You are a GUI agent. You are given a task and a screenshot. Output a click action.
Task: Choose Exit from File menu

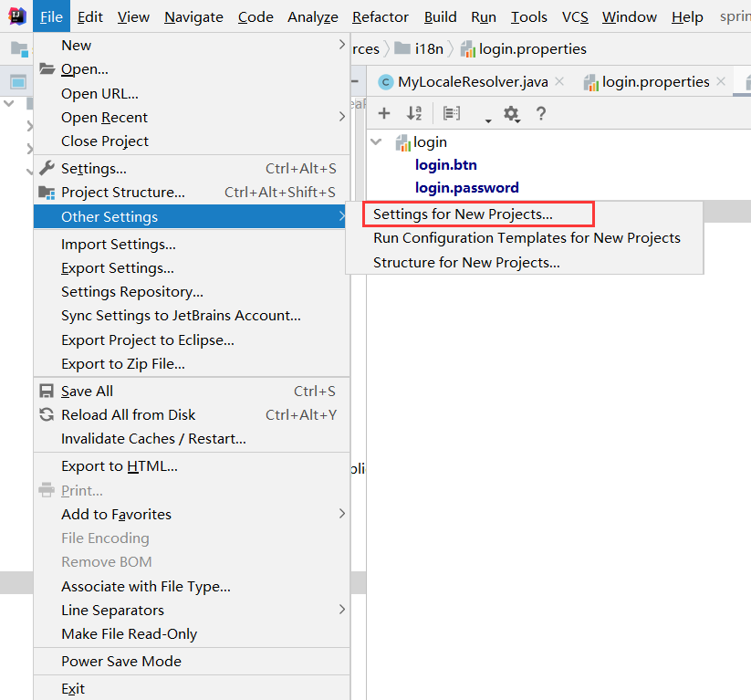192,688
